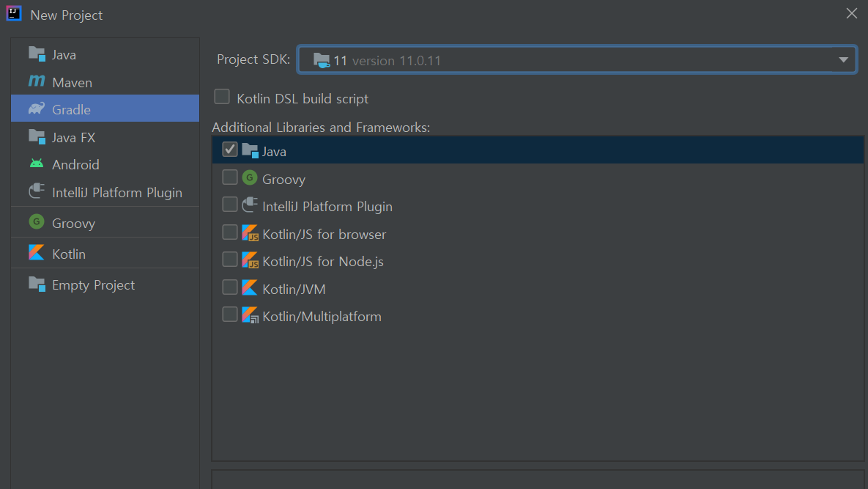The height and width of the screenshot is (489, 868).
Task: Click the 'Java' text in frameworks list
Action: coord(274,152)
